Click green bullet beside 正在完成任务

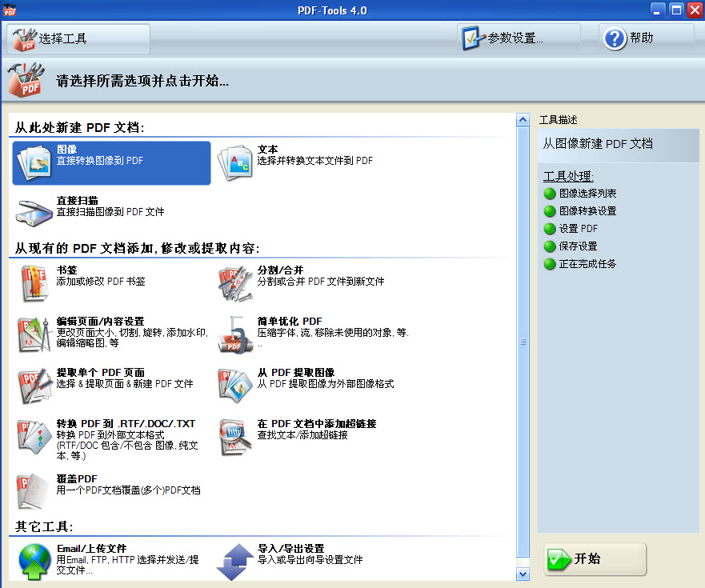click(x=550, y=264)
